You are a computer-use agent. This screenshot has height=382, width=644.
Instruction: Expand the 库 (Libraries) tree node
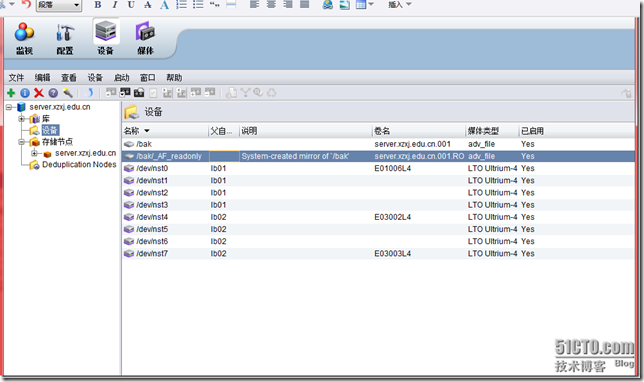[21, 119]
